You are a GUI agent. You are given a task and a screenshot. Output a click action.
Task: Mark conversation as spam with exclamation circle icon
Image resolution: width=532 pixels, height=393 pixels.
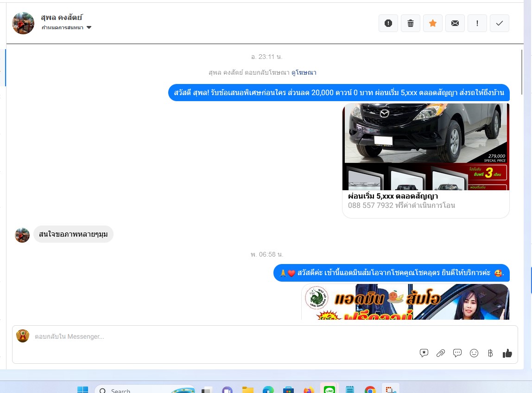tap(388, 23)
